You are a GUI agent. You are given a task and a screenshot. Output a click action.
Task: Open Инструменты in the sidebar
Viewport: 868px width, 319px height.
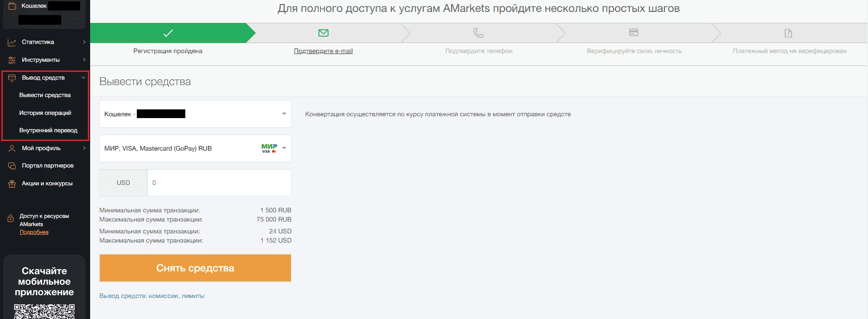click(41, 60)
